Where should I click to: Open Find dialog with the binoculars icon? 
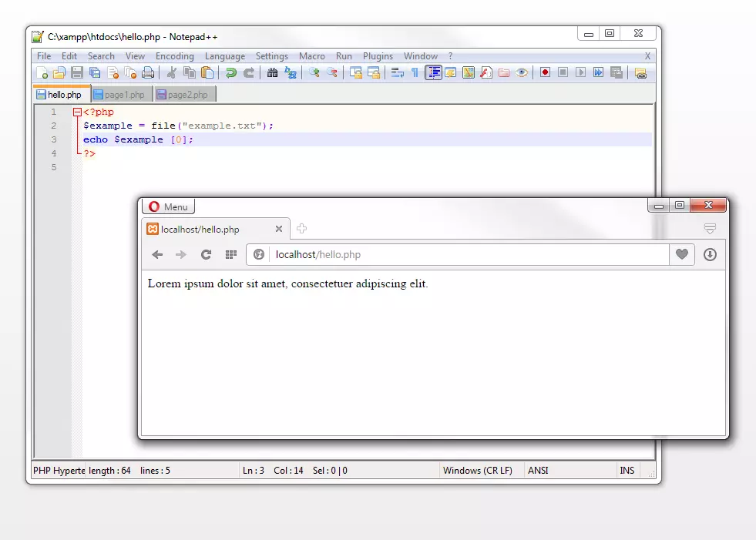(274, 72)
